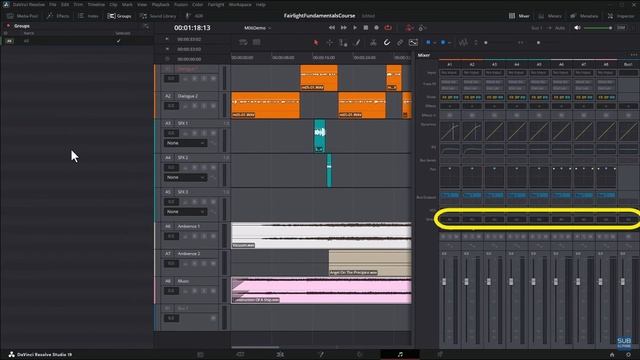Image resolution: width=640 pixels, height=360 pixels.
Task: Solo the Dialogue 2 track
Action: click(x=204, y=106)
